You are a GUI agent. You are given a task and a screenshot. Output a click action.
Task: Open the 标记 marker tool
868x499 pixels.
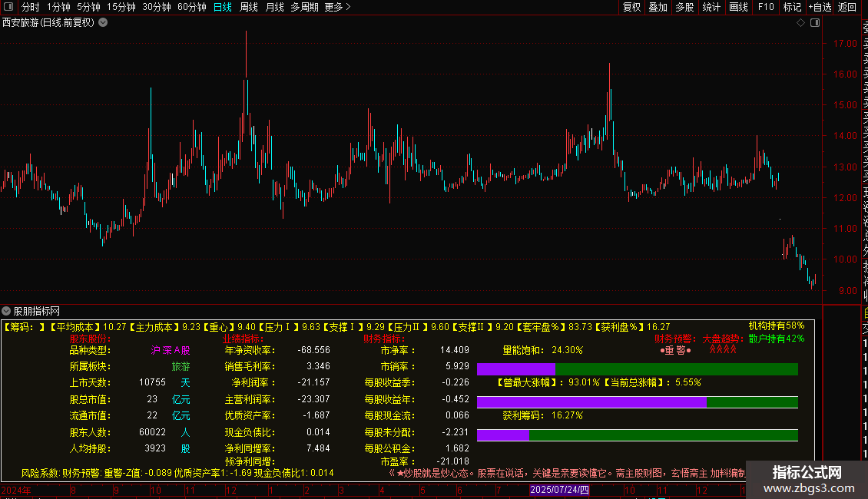791,7
